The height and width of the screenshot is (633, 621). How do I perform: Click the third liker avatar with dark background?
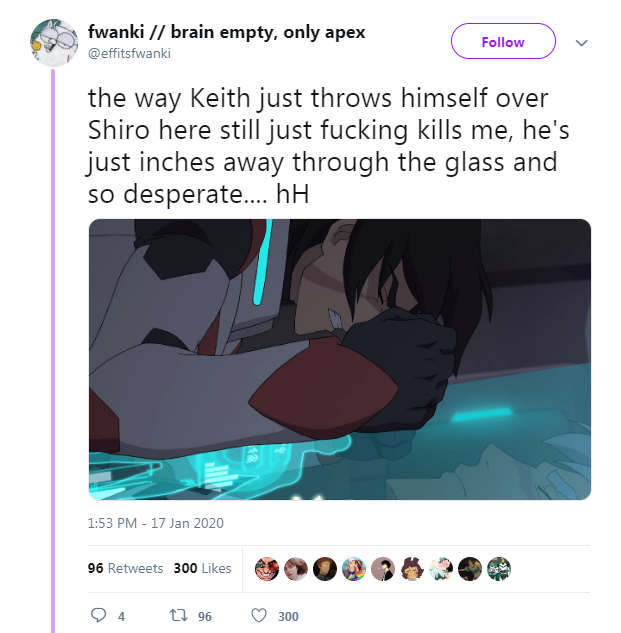325,569
